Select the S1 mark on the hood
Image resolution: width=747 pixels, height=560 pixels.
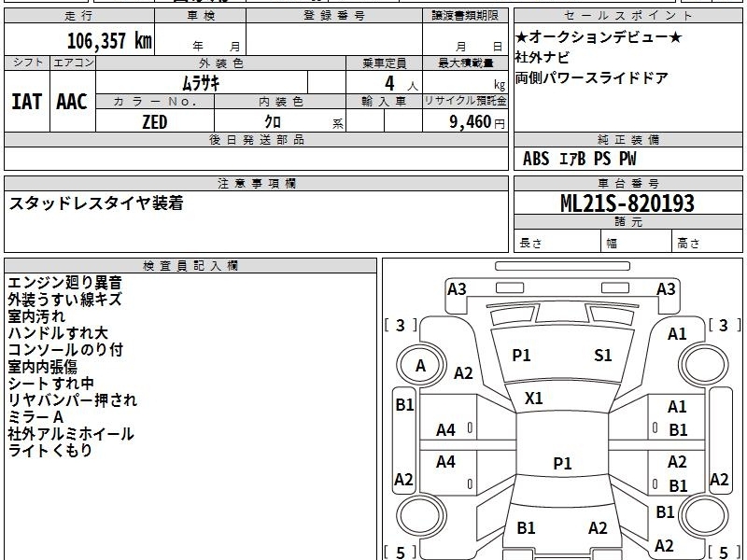pos(602,356)
